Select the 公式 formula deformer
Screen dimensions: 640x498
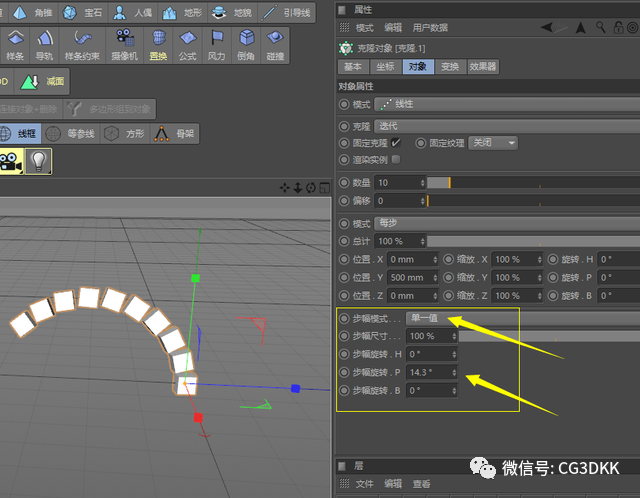pos(188,45)
